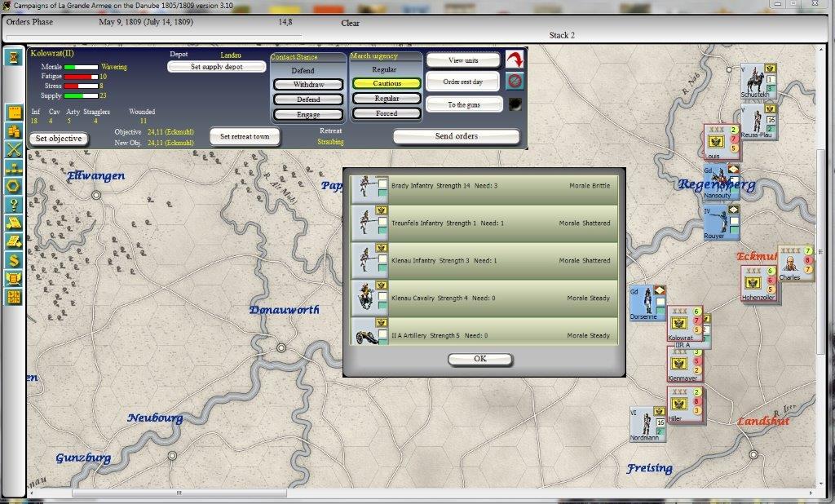The image size is (835, 504).
Task: Select the II A Artillery row
Action: [484, 331]
